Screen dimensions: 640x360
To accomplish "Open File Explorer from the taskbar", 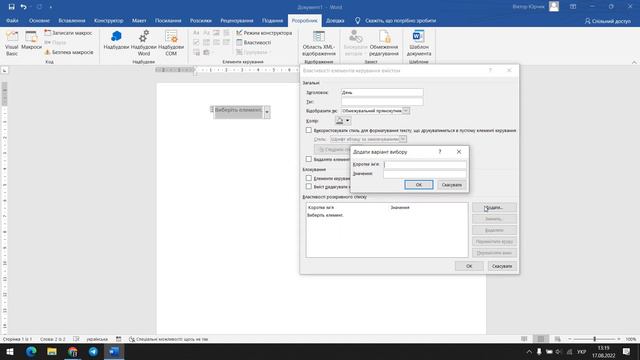I will (52, 351).
